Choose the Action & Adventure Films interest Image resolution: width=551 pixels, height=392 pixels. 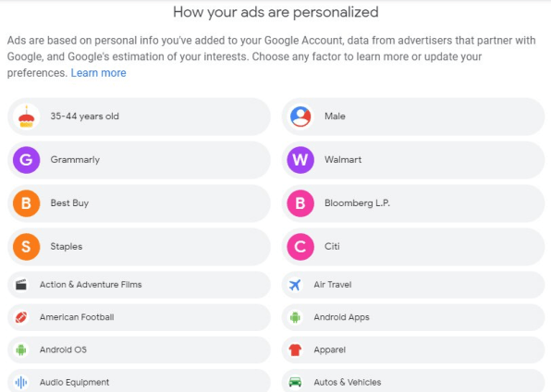(140, 285)
